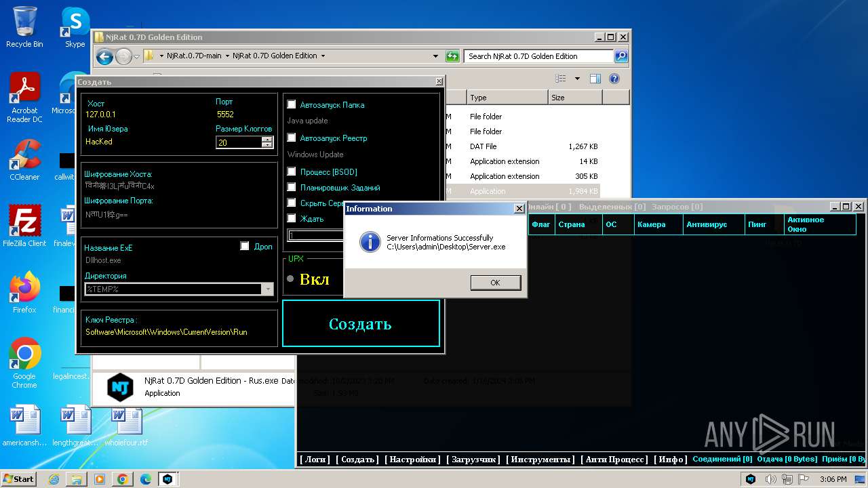Click the Explorer change-view icon

click(559, 79)
